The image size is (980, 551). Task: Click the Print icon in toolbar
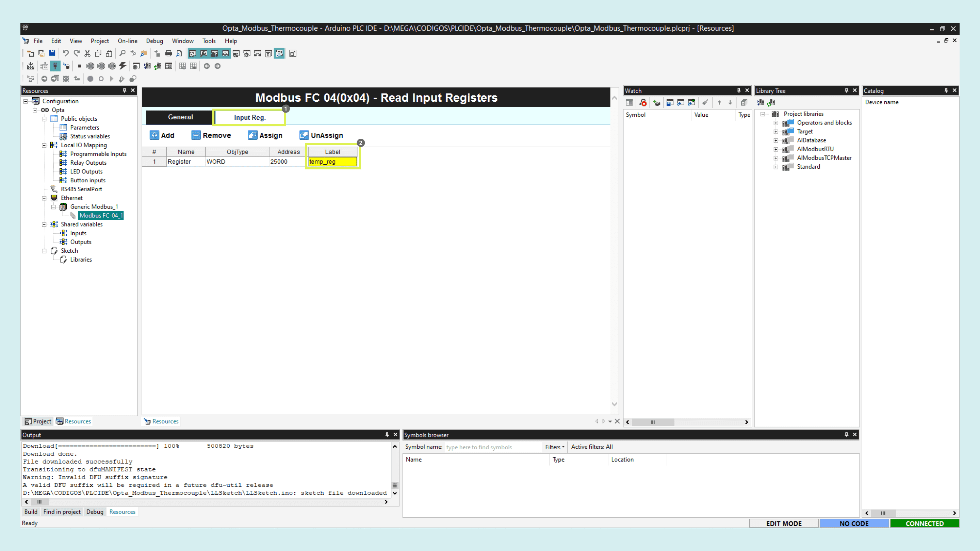pyautogui.click(x=168, y=53)
